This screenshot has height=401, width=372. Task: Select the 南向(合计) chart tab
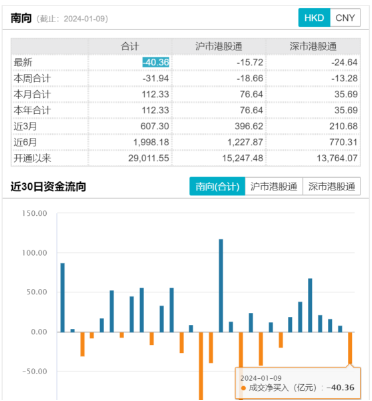pyautogui.click(x=217, y=186)
